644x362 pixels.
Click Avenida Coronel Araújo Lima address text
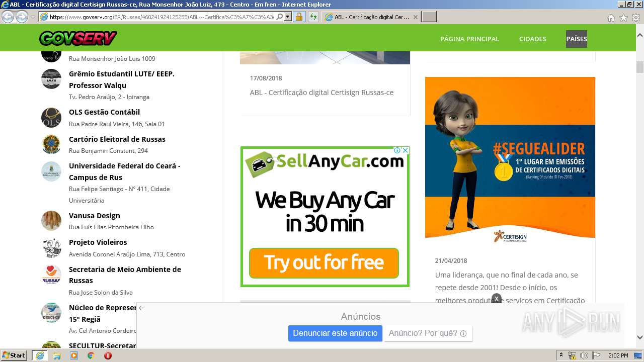click(127, 254)
